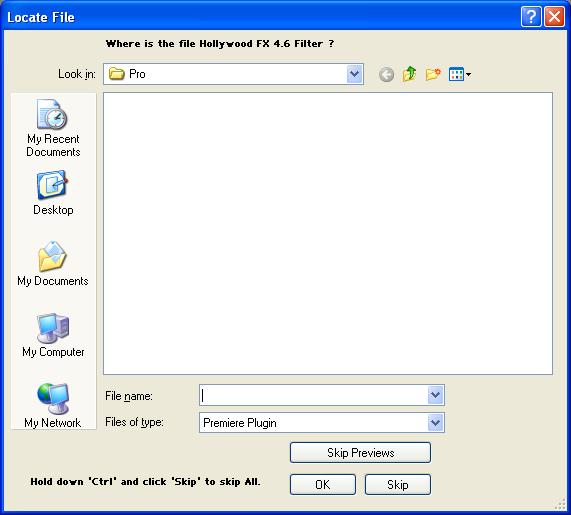Create a new folder

click(433, 74)
